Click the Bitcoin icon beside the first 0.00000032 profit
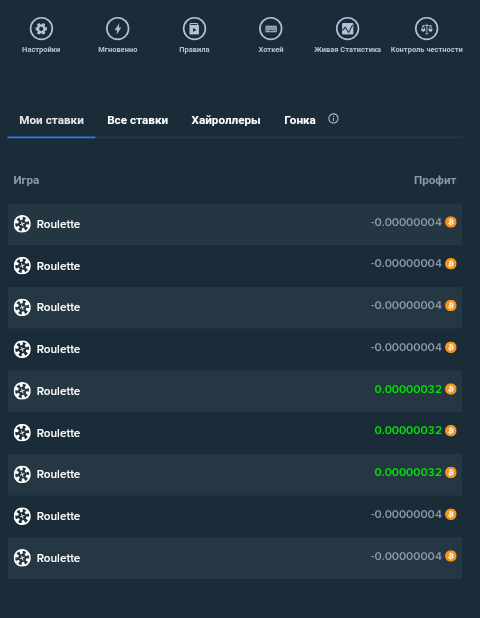This screenshot has width=480, height=618. (451, 389)
